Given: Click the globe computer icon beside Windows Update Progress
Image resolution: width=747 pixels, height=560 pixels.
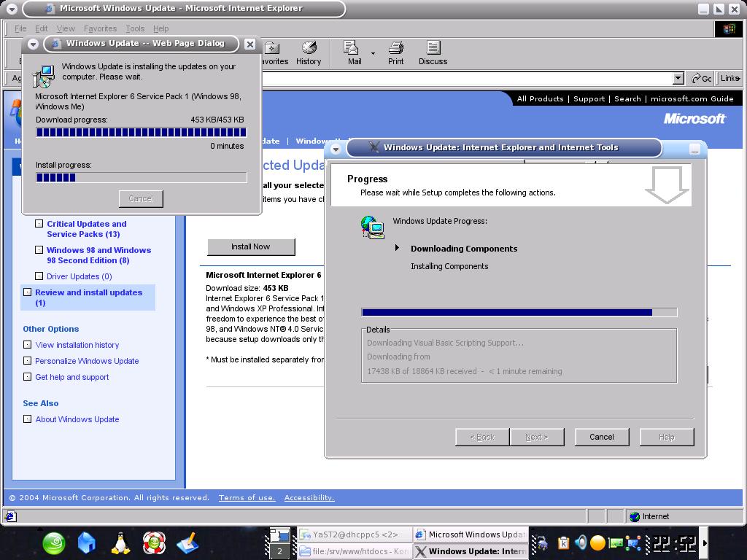Looking at the screenshot, I should [373, 227].
